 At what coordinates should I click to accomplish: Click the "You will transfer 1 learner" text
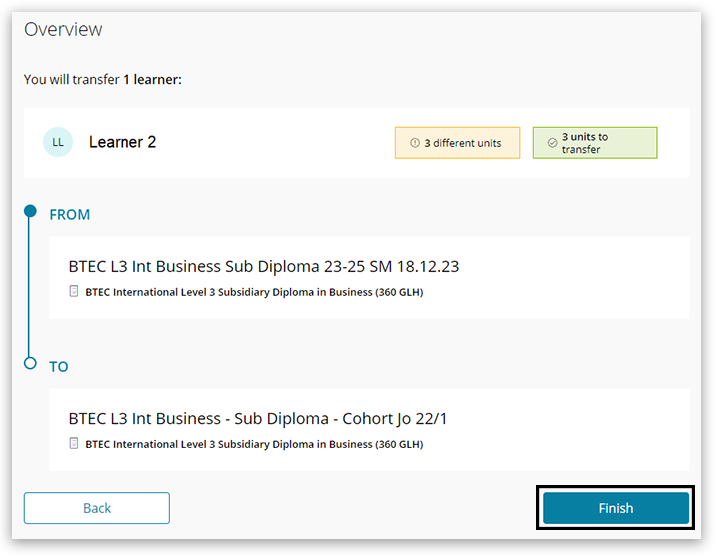[103, 79]
